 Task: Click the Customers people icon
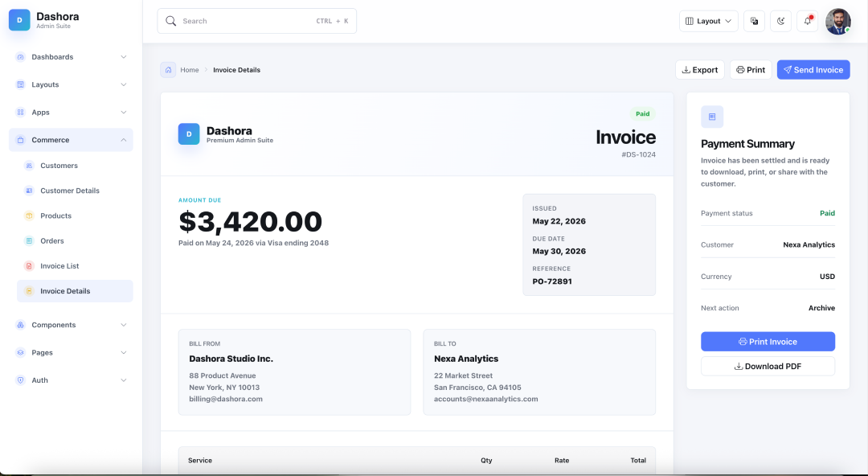click(30, 166)
